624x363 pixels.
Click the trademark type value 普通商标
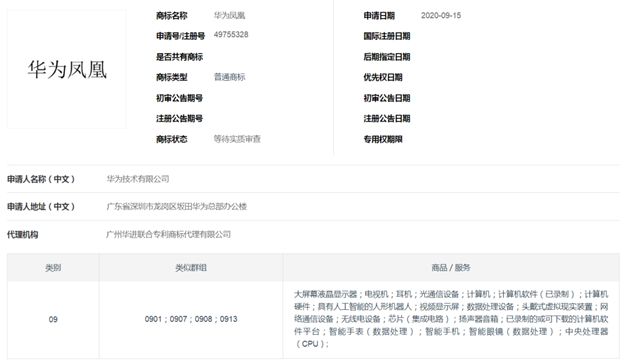coord(229,77)
